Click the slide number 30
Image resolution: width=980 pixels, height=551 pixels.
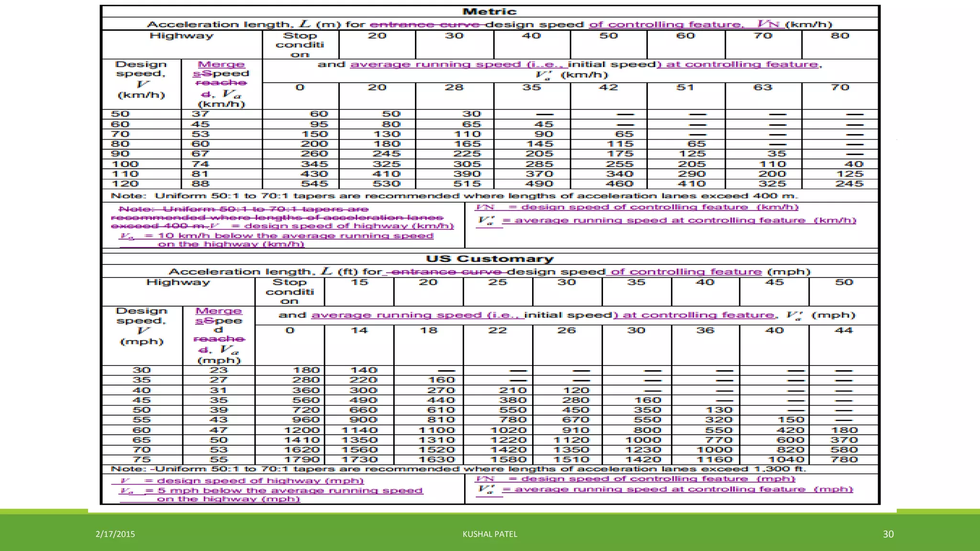click(x=888, y=534)
